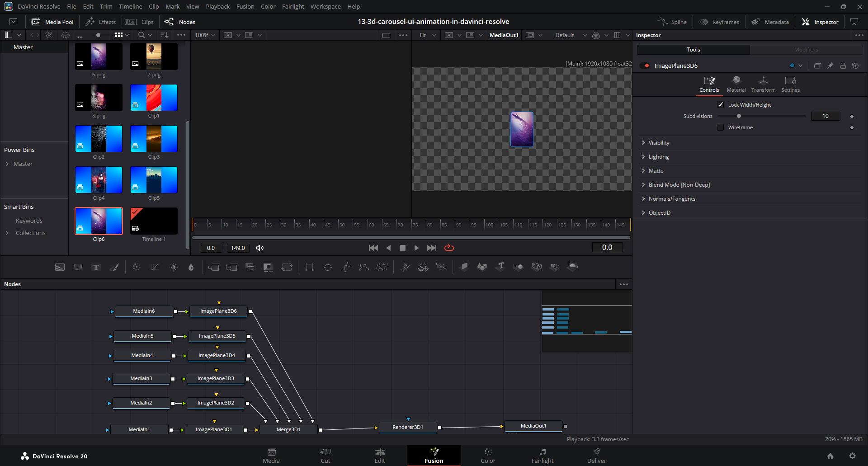Open the Material tab icon in Inspector
Viewport: 868px width, 466px height.
[736, 84]
